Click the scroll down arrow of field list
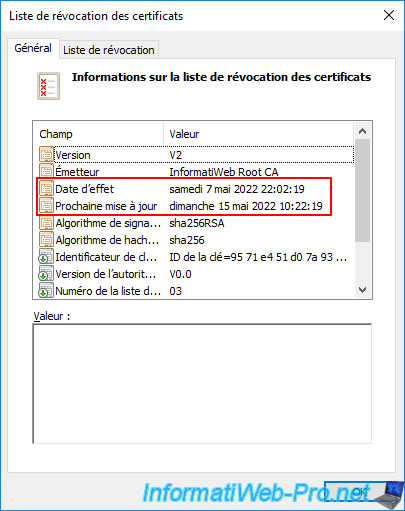 coord(362,290)
